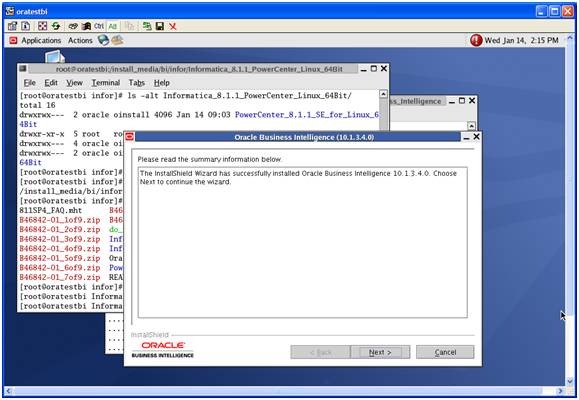Click B46842-01_2of9.zip in terminal listing
Image resolution: width=579 pixels, height=400 pixels.
pyautogui.click(x=60, y=230)
